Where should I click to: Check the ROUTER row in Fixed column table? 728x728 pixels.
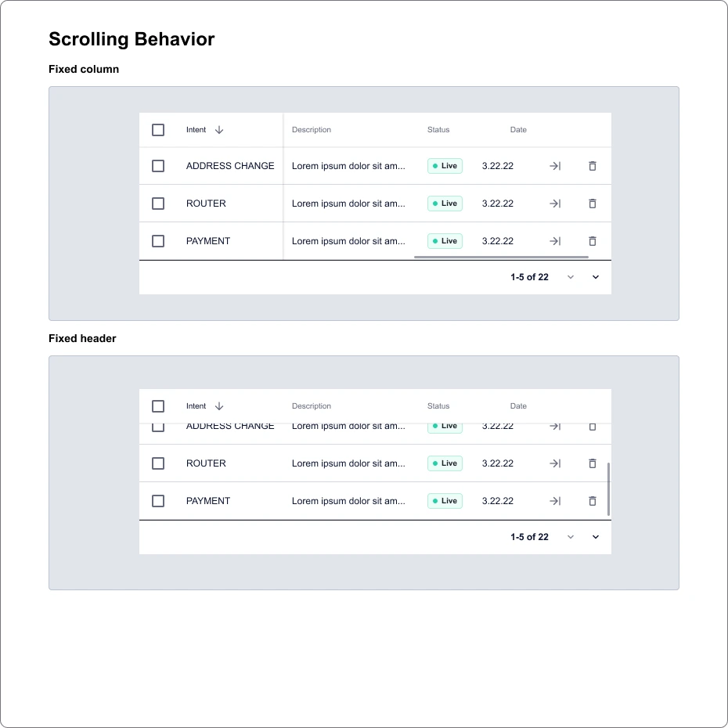pos(158,204)
